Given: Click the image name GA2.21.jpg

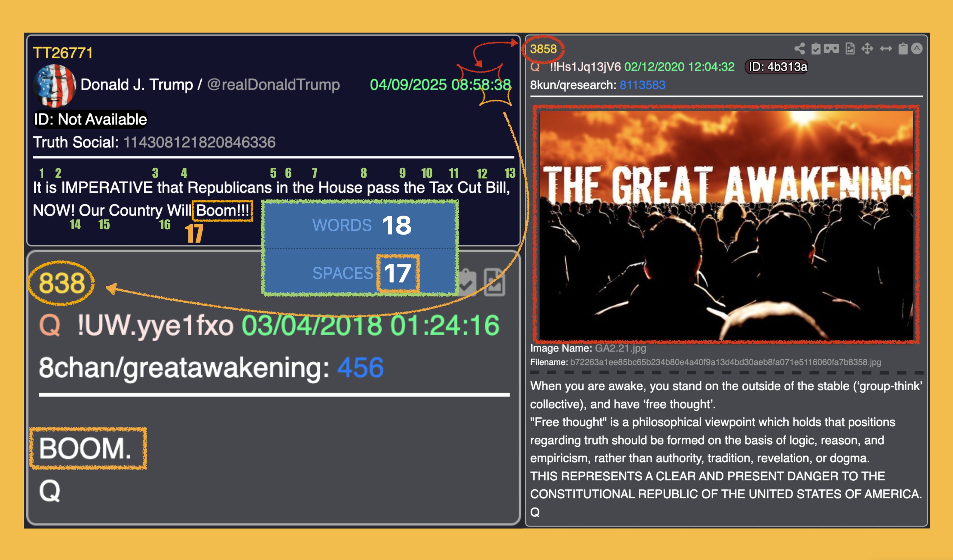Looking at the screenshot, I should (x=620, y=348).
